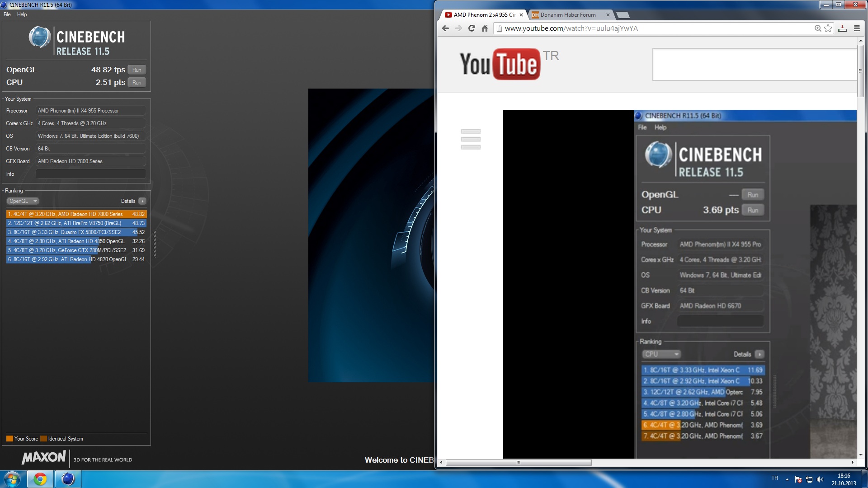Click the empty Info field in Your System
This screenshot has width=868, height=488.
(x=90, y=174)
